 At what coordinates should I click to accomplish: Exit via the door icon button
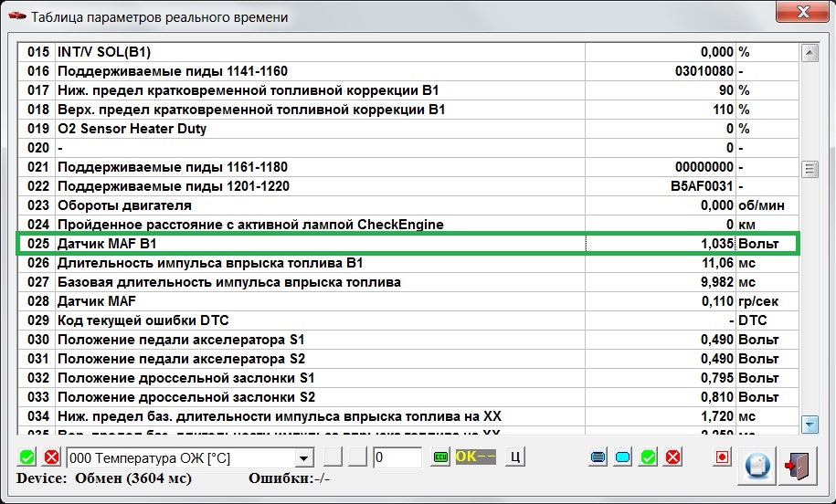(798, 466)
